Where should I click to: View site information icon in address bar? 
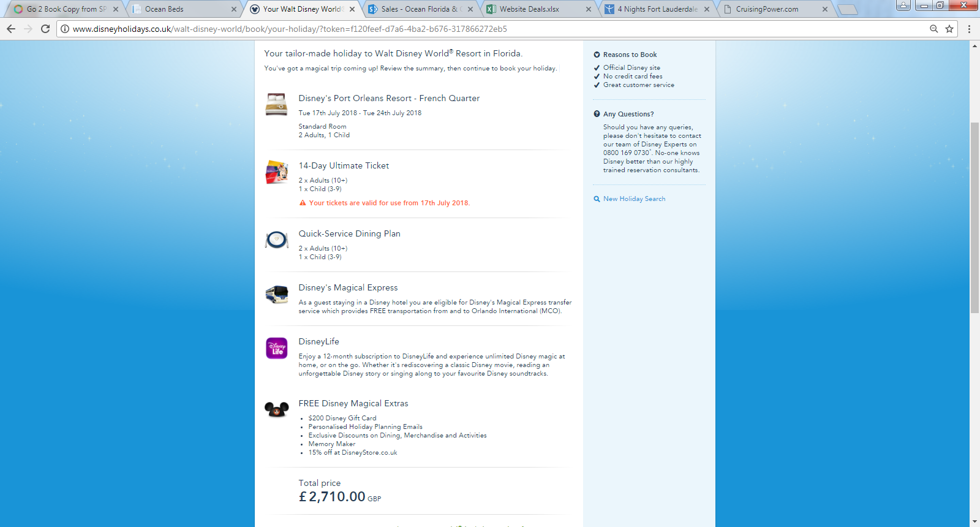[x=65, y=29]
